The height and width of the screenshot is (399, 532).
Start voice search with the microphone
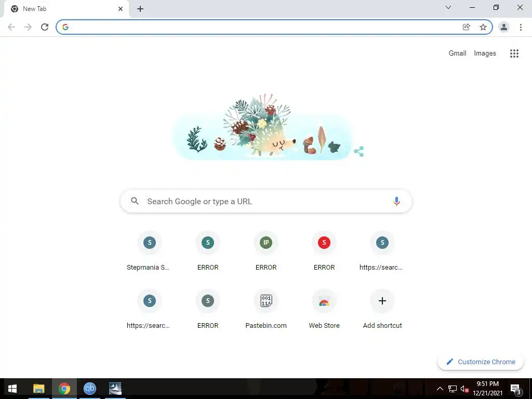coord(396,201)
